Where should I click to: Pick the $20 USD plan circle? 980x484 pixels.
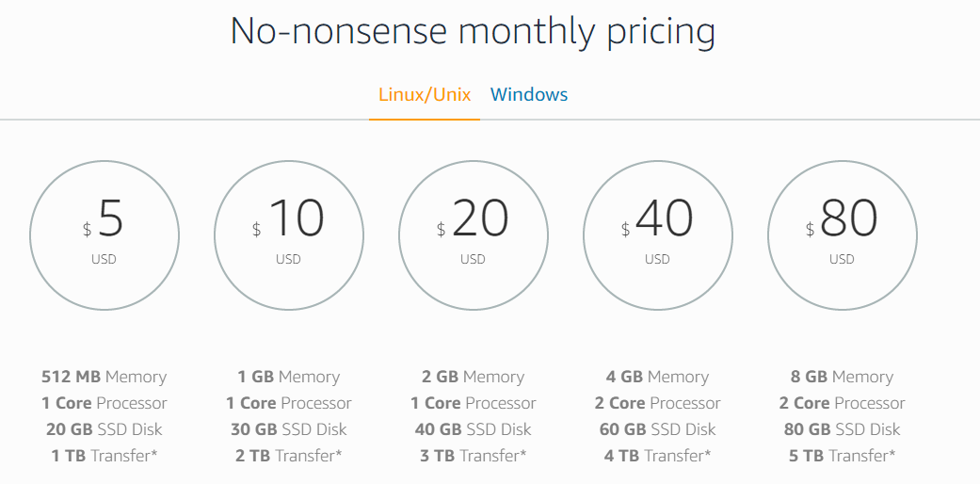pyautogui.click(x=474, y=235)
